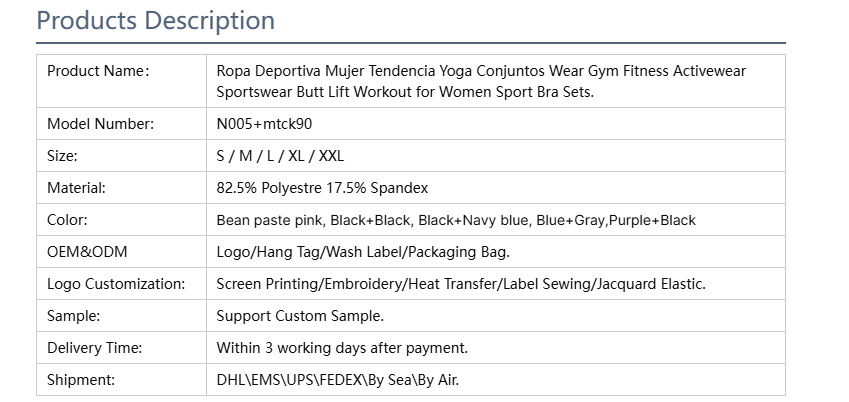Click the DHL\EMS\UPS\FEDEX shipment text
Viewport: 849px width, 402px height.
tap(337, 380)
